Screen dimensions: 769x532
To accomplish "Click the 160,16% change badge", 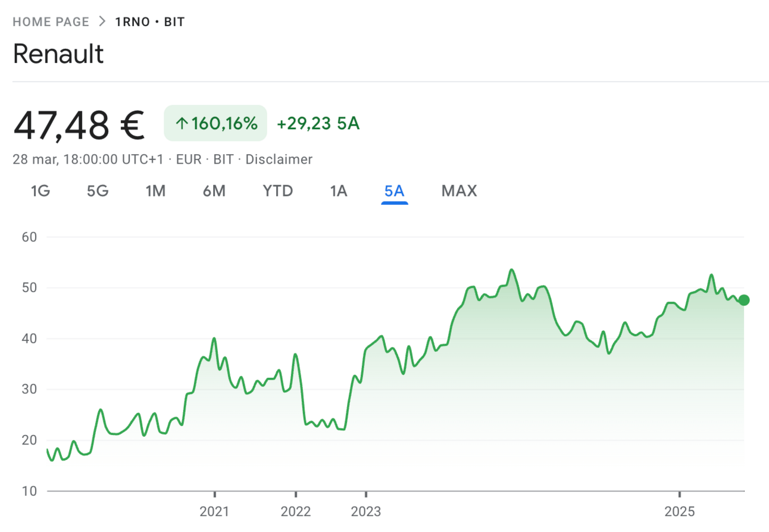I will tap(215, 124).
